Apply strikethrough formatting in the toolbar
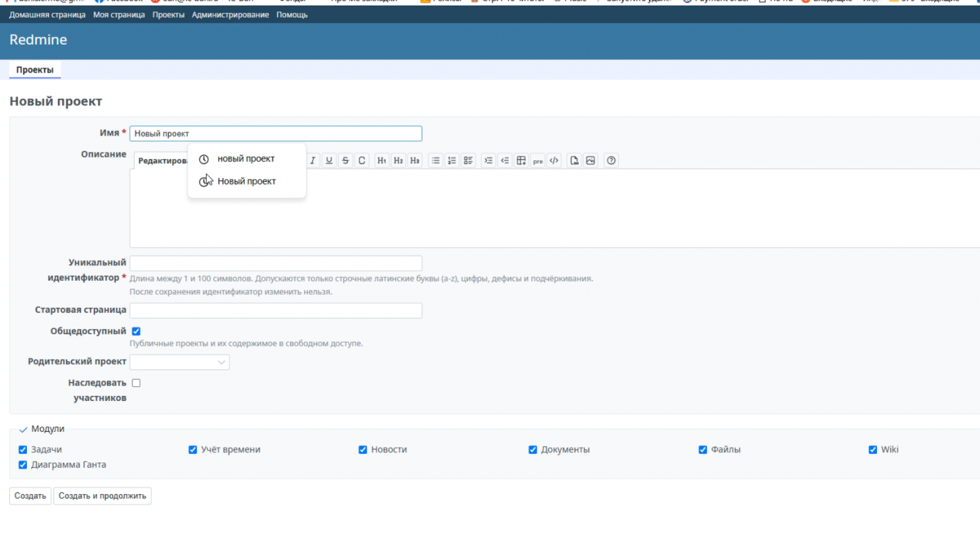This screenshot has width=980, height=543. [x=345, y=160]
